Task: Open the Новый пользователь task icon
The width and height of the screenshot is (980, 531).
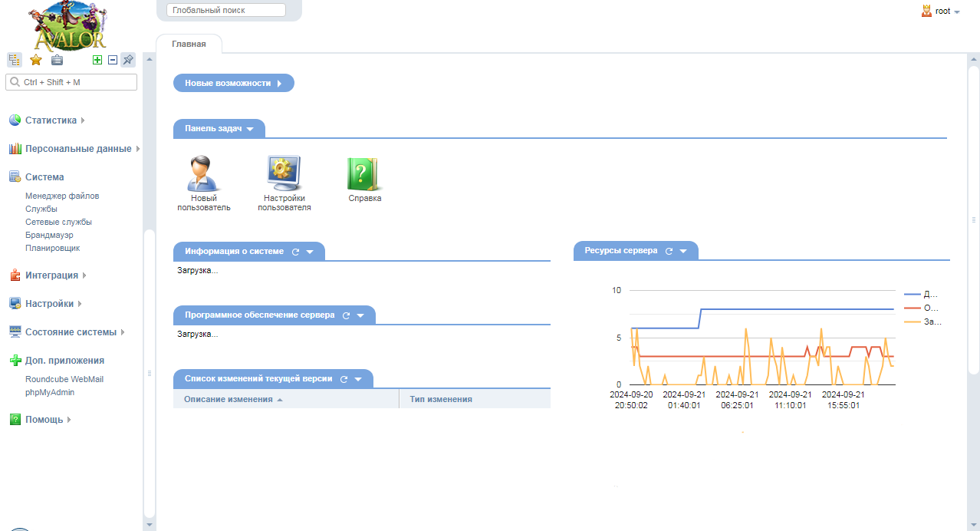Action: [203, 174]
